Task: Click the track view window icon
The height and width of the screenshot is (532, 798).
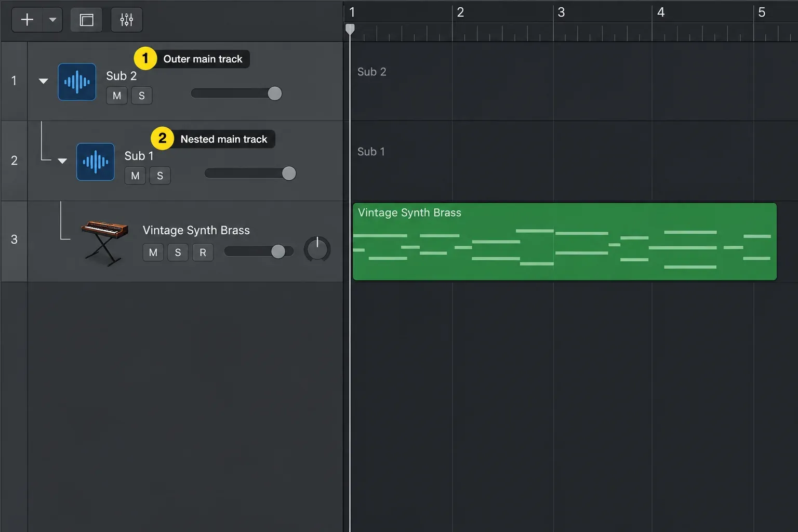Action: click(86, 20)
